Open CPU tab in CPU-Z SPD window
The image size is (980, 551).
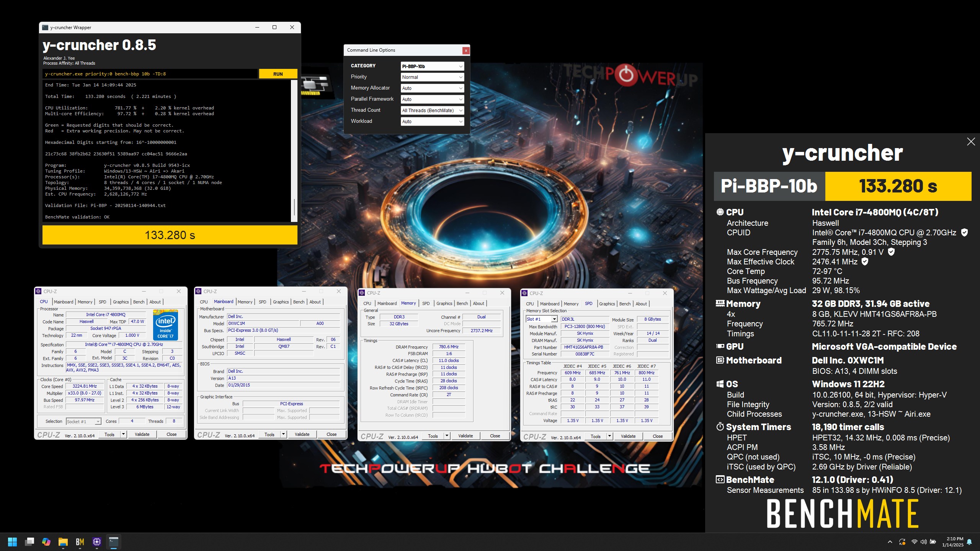click(x=530, y=304)
